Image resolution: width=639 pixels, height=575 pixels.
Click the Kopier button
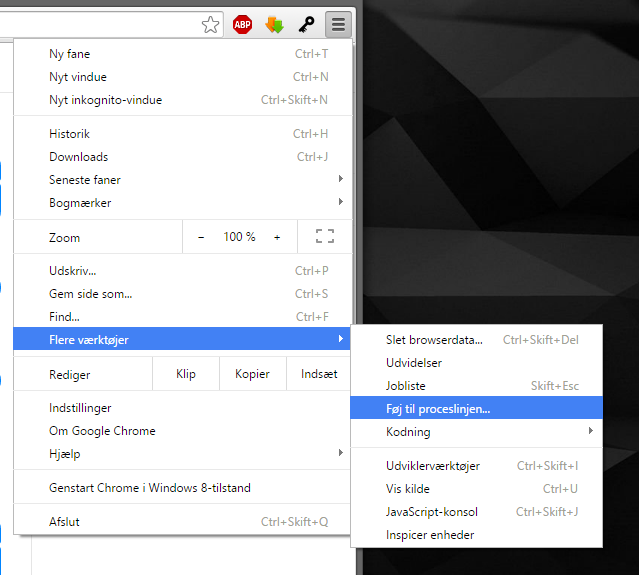[252, 374]
